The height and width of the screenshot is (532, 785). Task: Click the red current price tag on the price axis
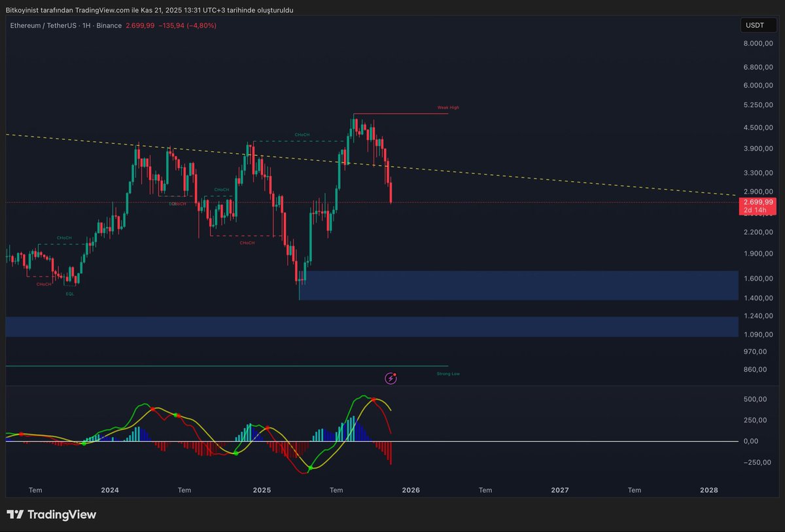point(757,206)
